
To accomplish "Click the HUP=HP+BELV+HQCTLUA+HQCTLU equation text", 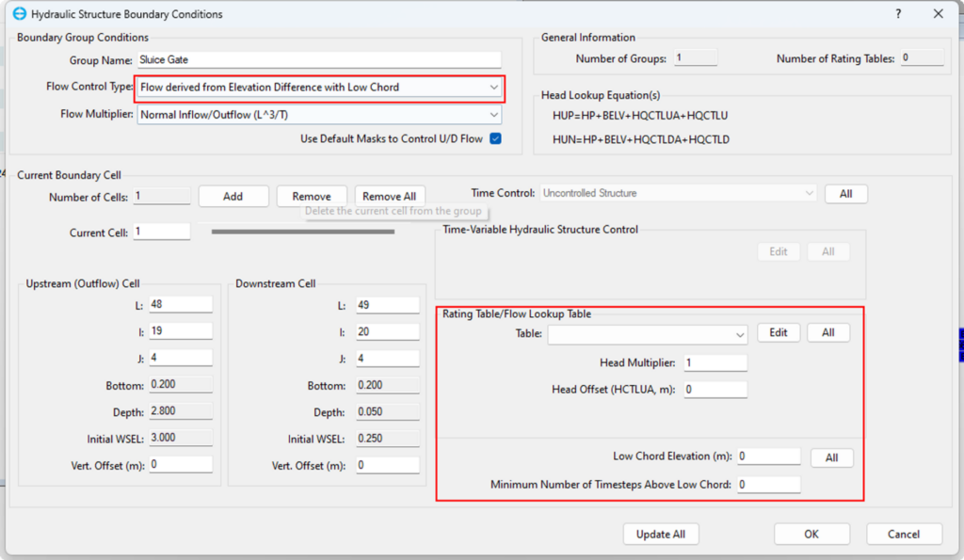I will tap(640, 116).
